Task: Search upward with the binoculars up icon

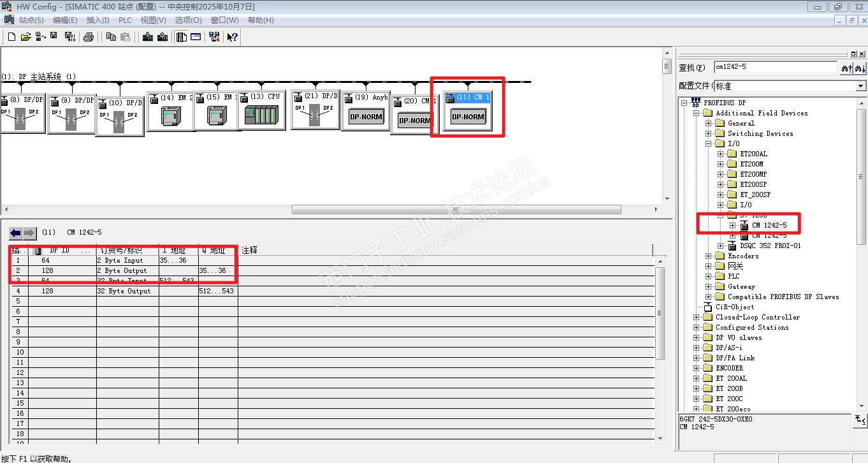Action: (847, 68)
